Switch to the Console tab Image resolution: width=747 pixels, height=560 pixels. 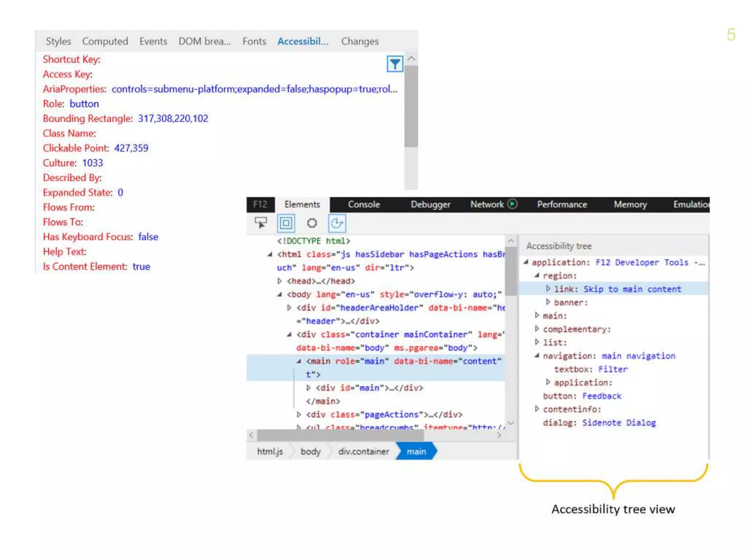tap(364, 205)
